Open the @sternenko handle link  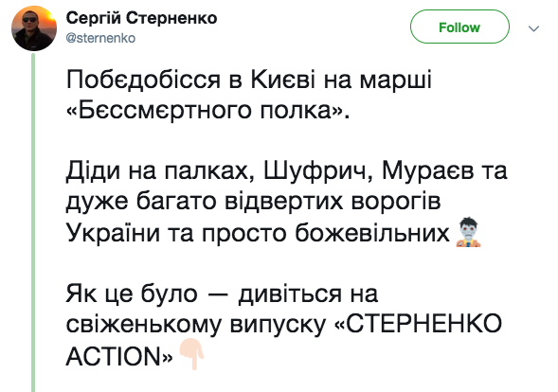[100, 38]
